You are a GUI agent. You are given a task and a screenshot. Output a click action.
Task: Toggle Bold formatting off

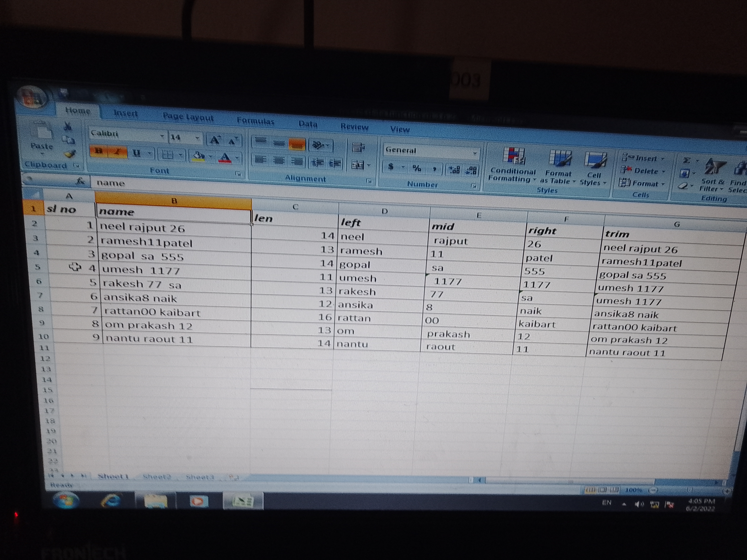point(99,151)
